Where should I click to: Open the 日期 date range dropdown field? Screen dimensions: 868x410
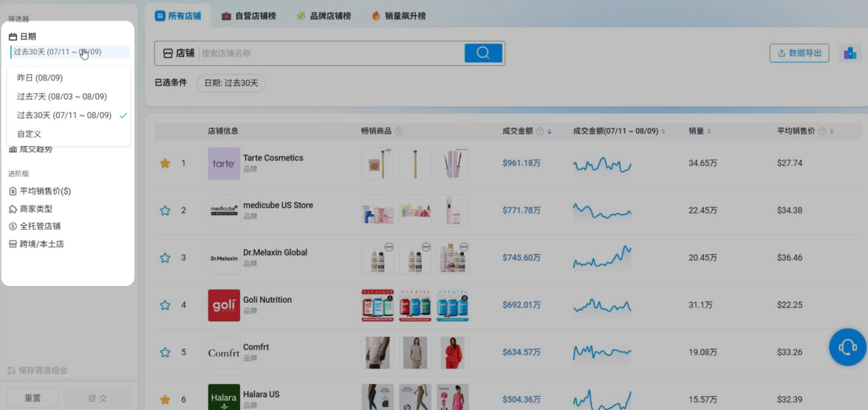pyautogui.click(x=70, y=52)
